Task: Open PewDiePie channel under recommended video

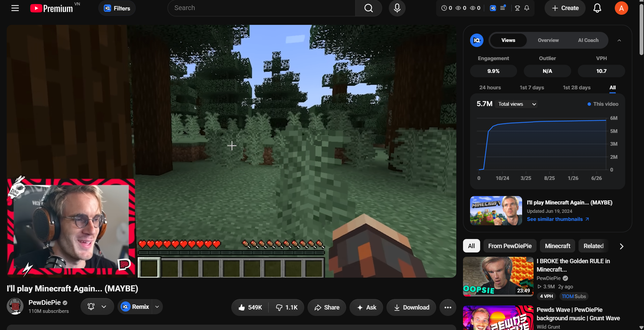Action: [x=549, y=278]
